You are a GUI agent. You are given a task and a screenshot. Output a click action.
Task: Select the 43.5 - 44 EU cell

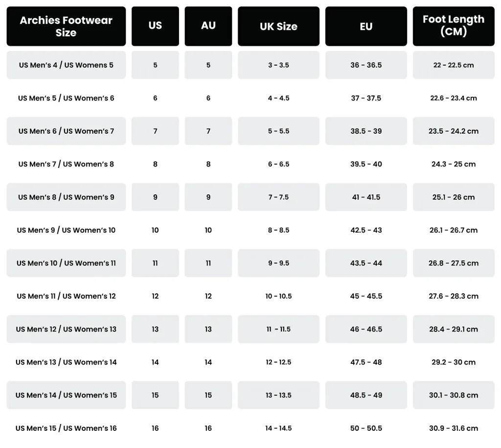tap(366, 263)
